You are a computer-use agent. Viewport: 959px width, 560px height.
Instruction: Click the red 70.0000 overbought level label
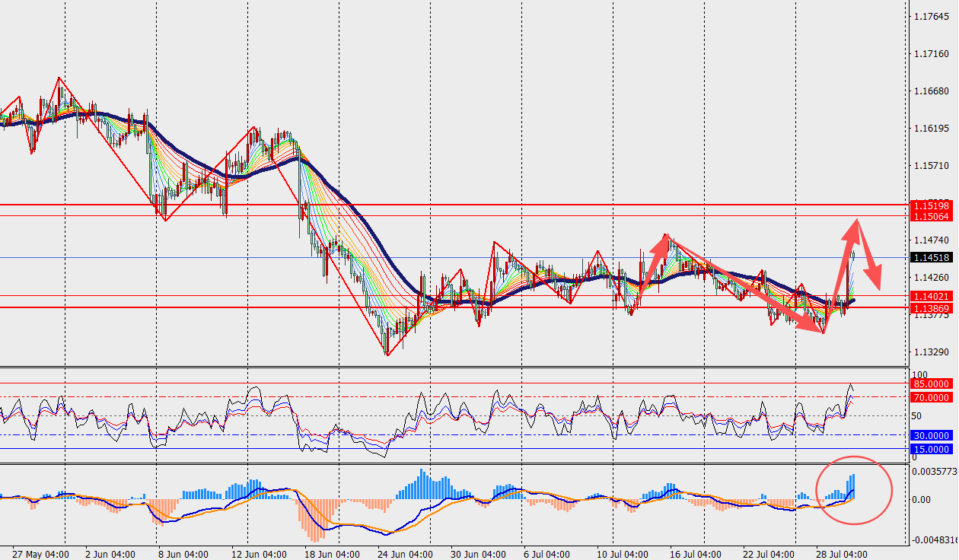coord(931,397)
